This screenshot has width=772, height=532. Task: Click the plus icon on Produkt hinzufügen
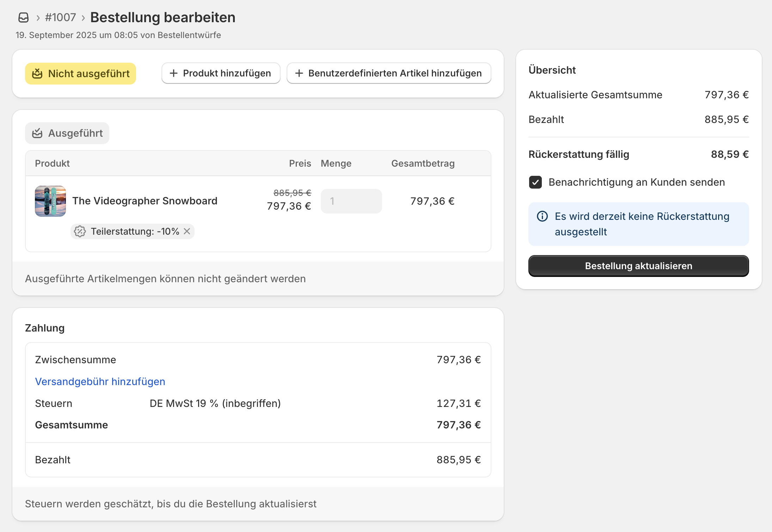[x=173, y=73]
